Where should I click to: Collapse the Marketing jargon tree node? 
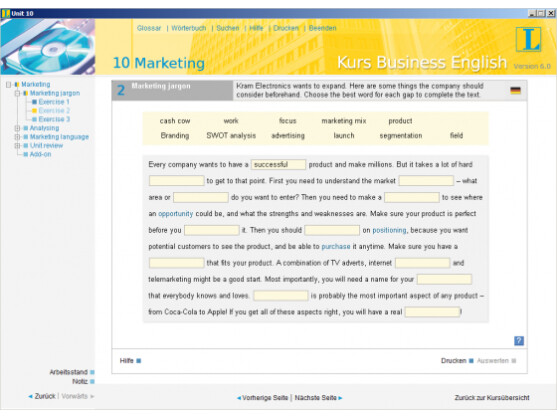click(x=17, y=93)
